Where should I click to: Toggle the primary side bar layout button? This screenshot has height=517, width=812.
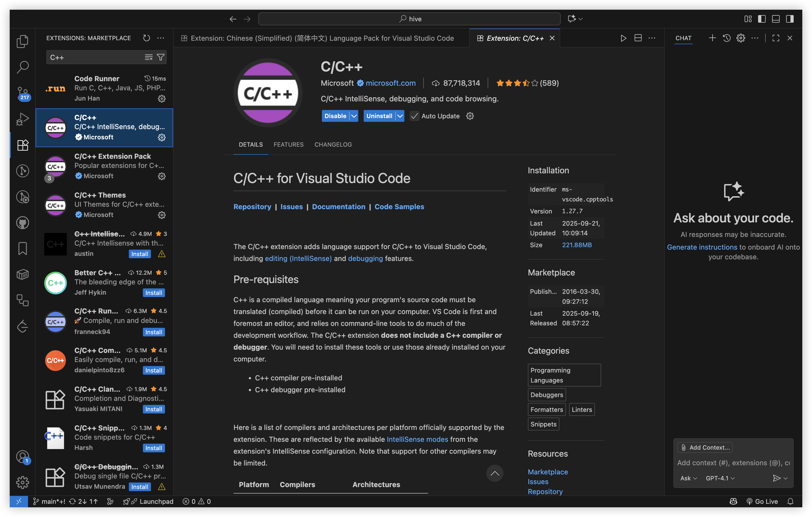coord(762,19)
